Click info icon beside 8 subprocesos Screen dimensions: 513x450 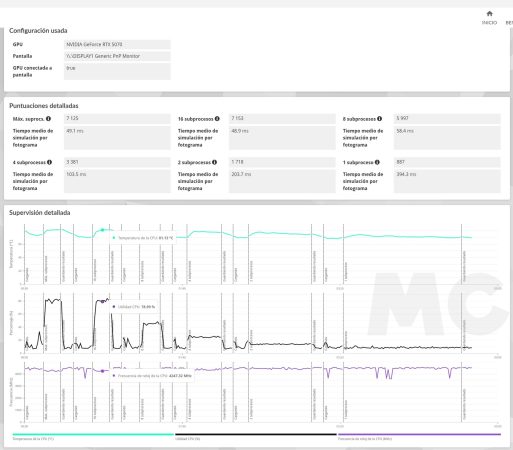click(379, 119)
